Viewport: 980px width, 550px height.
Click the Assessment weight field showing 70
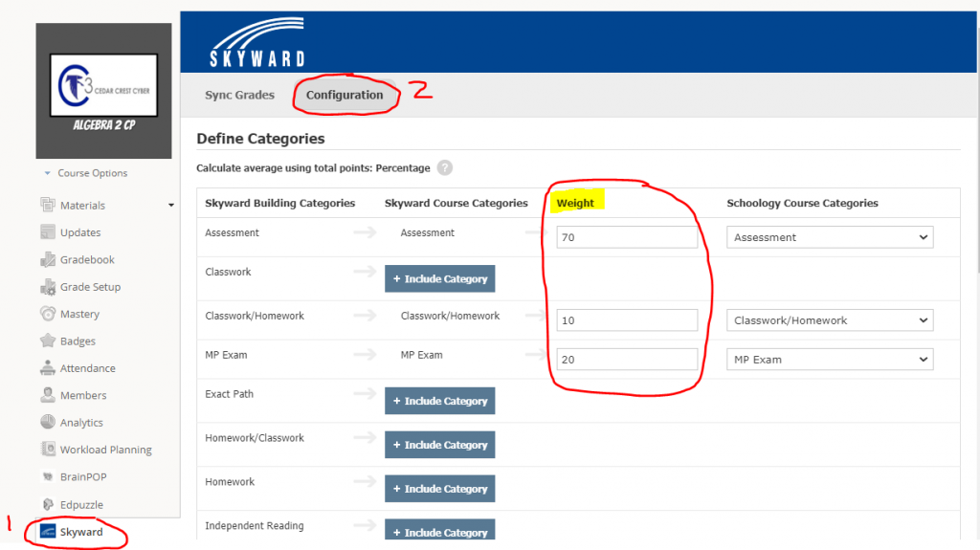[x=627, y=237]
